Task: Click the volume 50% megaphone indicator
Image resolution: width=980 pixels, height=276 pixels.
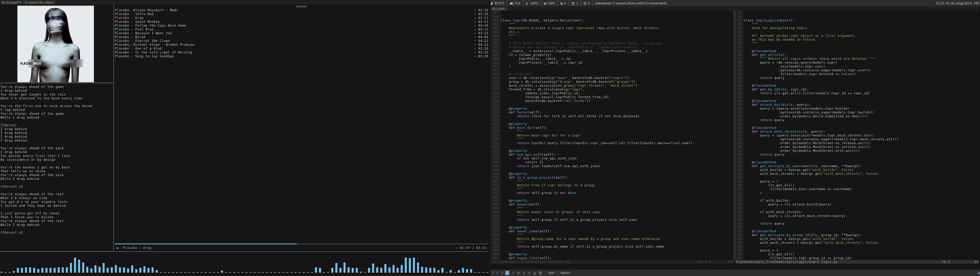Action: coord(549,3)
